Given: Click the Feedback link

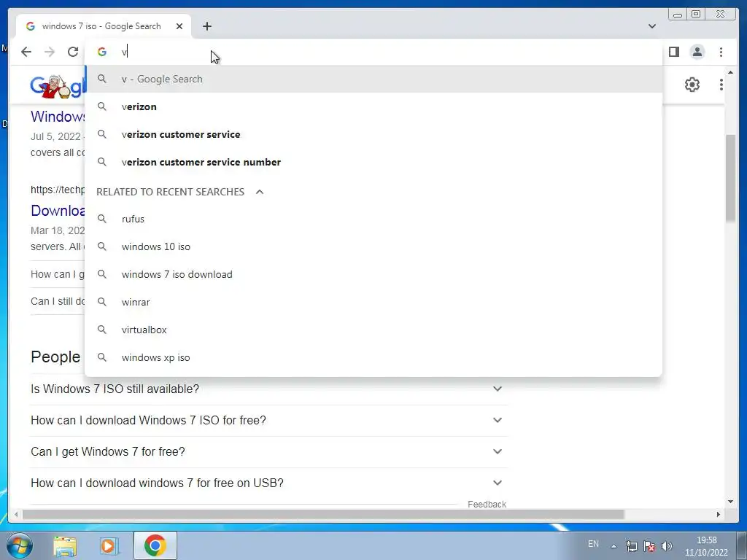Looking at the screenshot, I should tap(487, 505).
